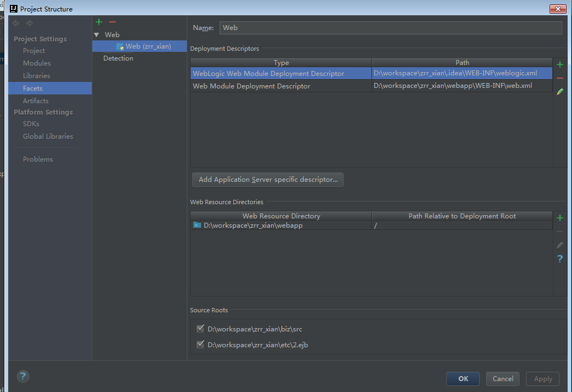572x392 pixels.
Task: Remove selected facet with red minus
Action: coord(113,22)
